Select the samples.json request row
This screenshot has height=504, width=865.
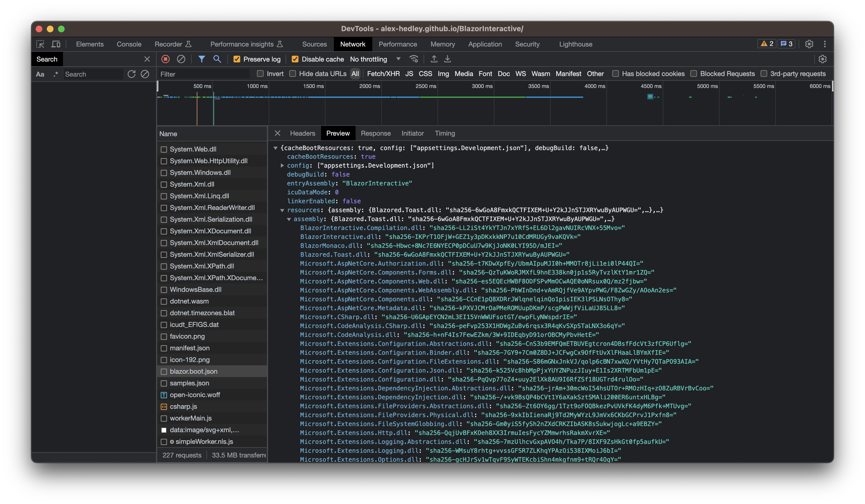[212, 383]
